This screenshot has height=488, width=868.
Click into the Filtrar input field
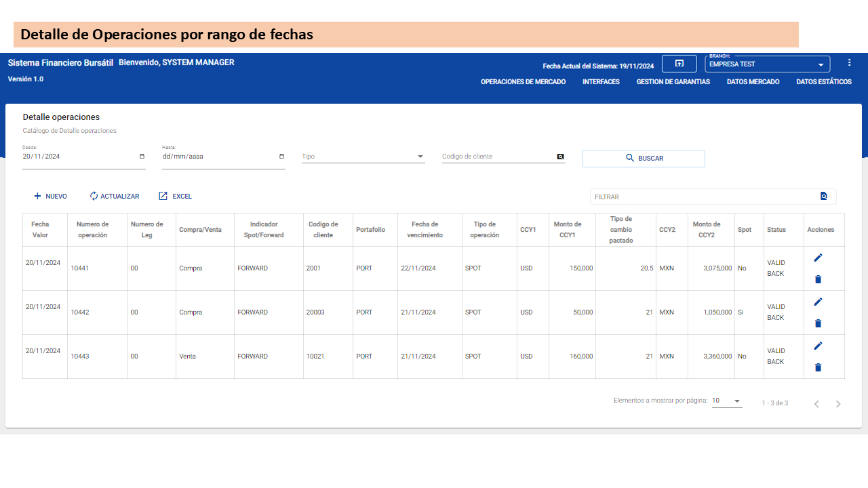pos(702,197)
